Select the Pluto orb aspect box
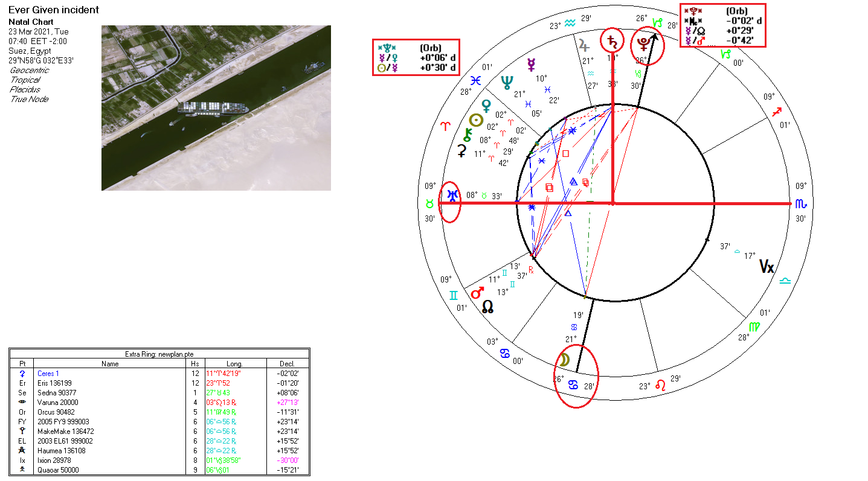 coord(722,25)
